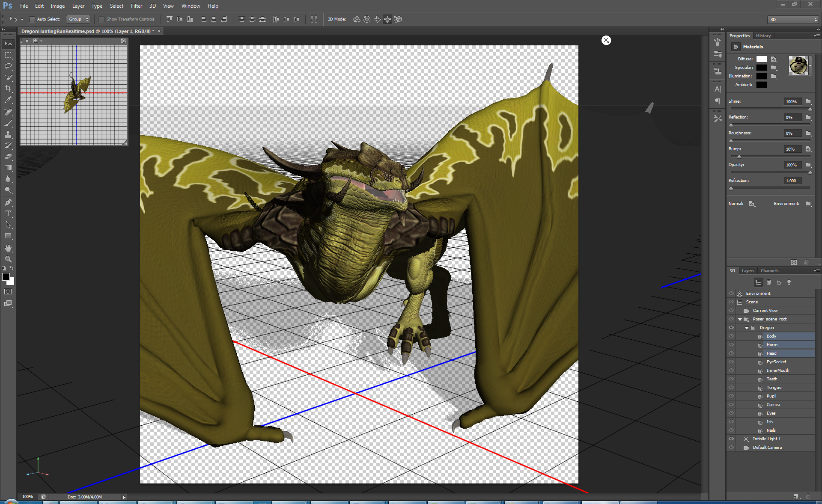Activate the Drag 3D Object mode
This screenshot has height=504, width=822.
[x=377, y=19]
